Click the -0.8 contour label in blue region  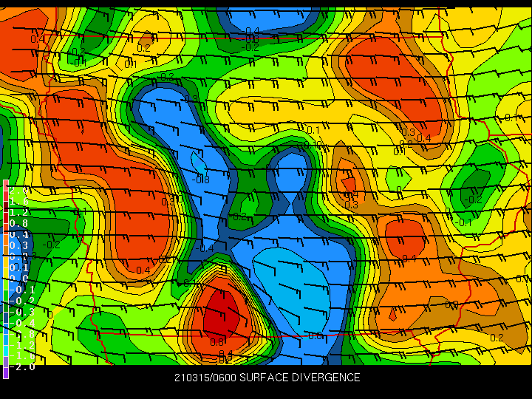201,180
